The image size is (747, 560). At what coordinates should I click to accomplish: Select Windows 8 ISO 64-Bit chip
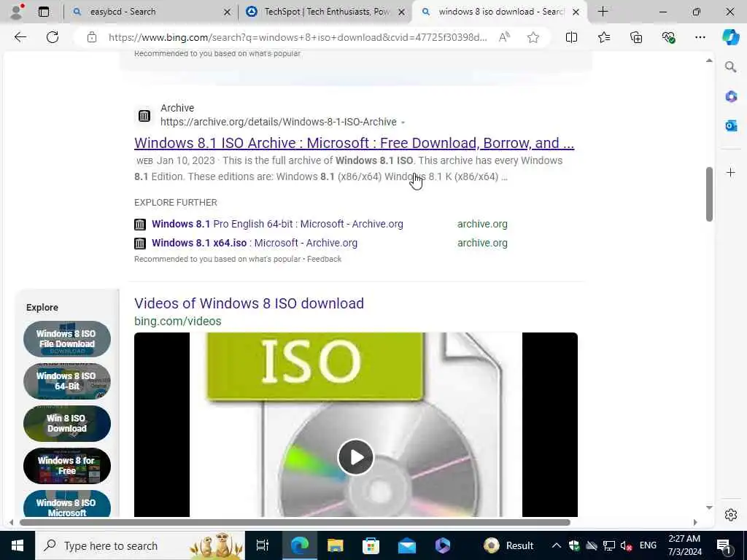(x=66, y=381)
